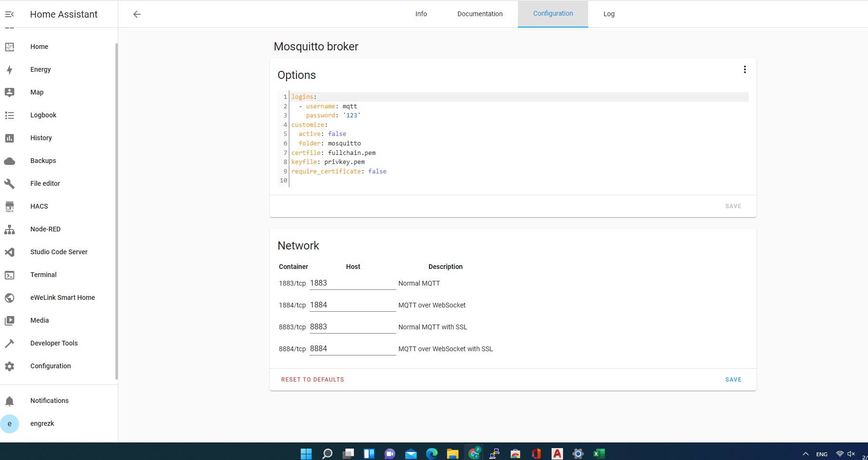The image size is (868, 460).
Task: Open the Terminal console icon
Action: [x=10, y=275]
